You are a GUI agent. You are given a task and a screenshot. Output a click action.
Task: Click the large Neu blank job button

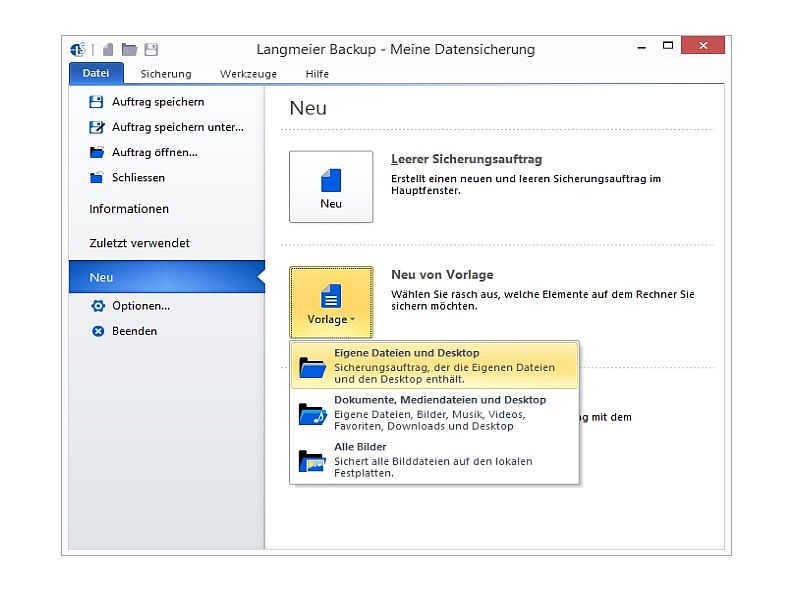[x=331, y=187]
